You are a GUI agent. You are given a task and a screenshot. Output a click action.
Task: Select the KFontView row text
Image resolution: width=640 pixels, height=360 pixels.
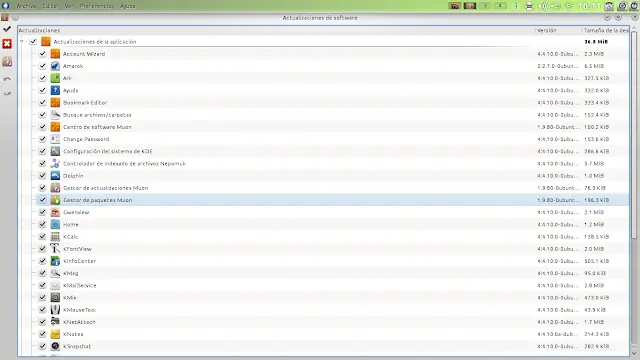(x=77, y=249)
